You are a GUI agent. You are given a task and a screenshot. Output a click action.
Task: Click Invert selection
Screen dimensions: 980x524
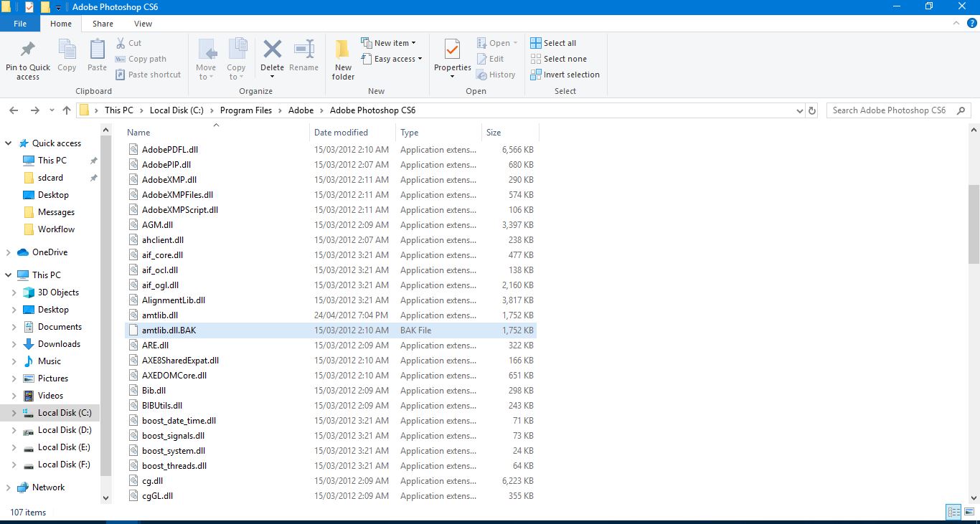(x=565, y=75)
